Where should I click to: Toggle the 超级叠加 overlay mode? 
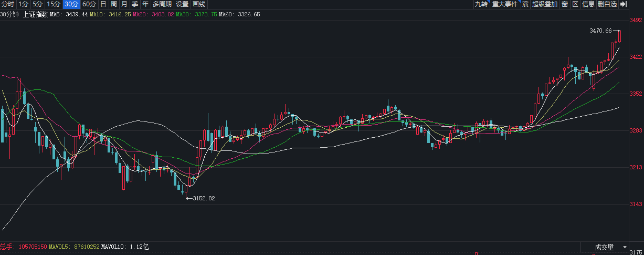tap(544, 4)
